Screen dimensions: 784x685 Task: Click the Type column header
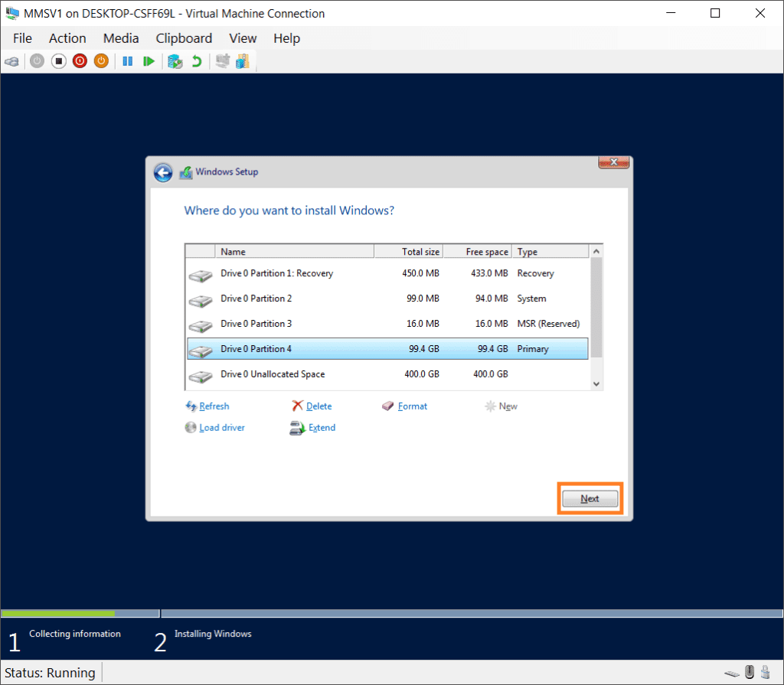point(551,252)
